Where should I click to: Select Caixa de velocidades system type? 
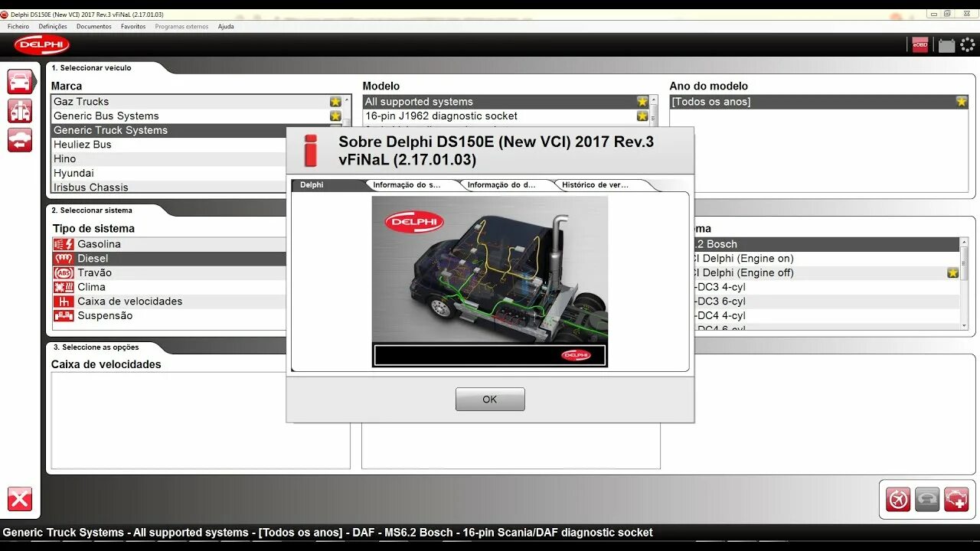tap(168, 302)
